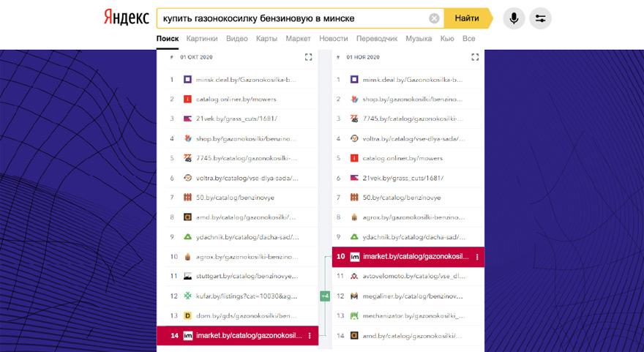Screen dimensions: 644x352
Task: Expand the 01 НОЯ 2020 column fullscreen
Action: 475,56
